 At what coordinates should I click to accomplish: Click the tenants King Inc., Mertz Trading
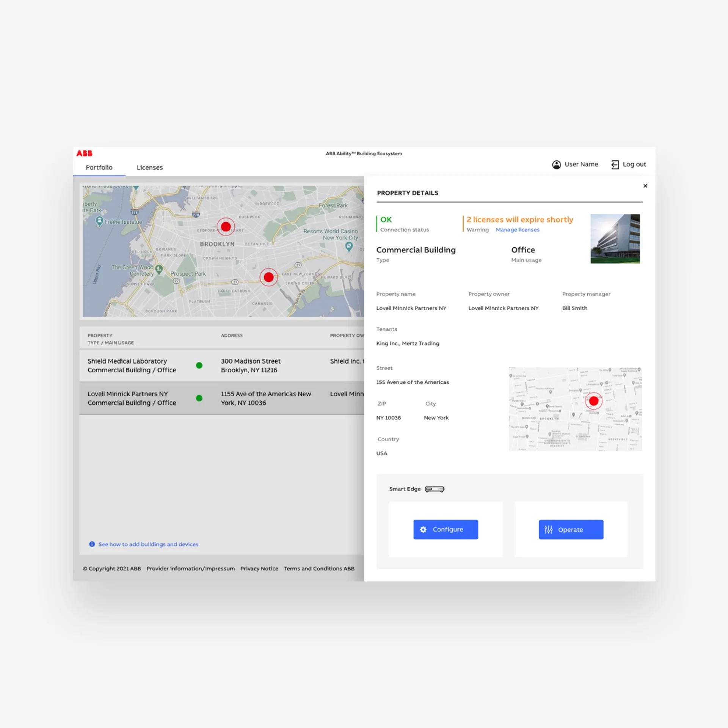click(x=408, y=344)
